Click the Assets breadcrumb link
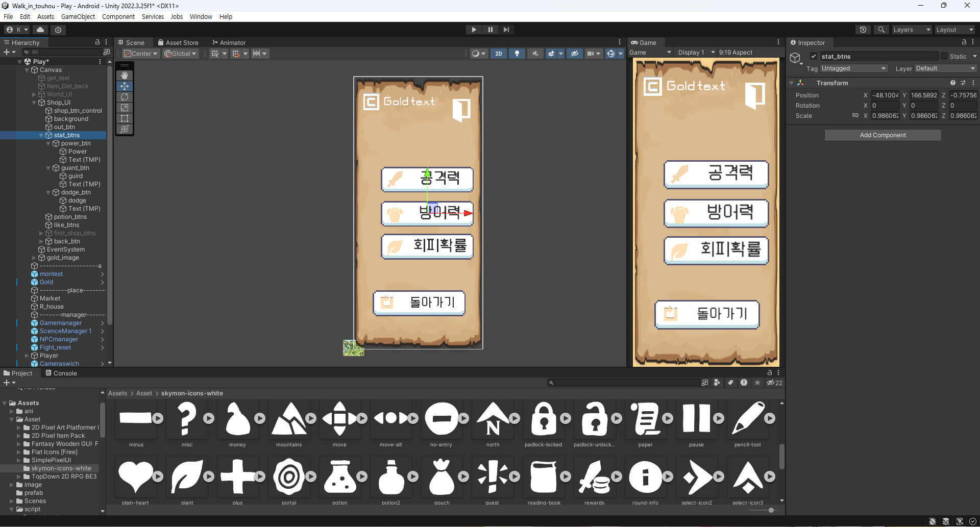The width and height of the screenshot is (980, 527). tap(117, 393)
